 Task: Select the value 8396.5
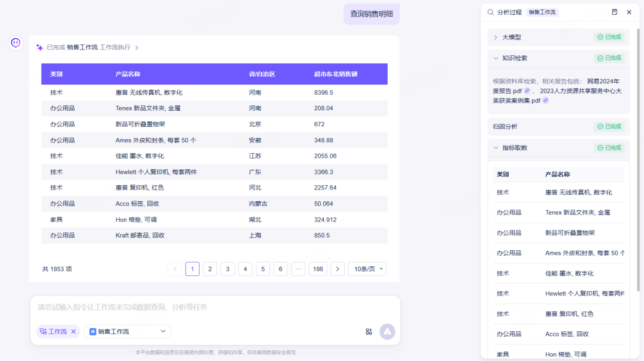(324, 93)
